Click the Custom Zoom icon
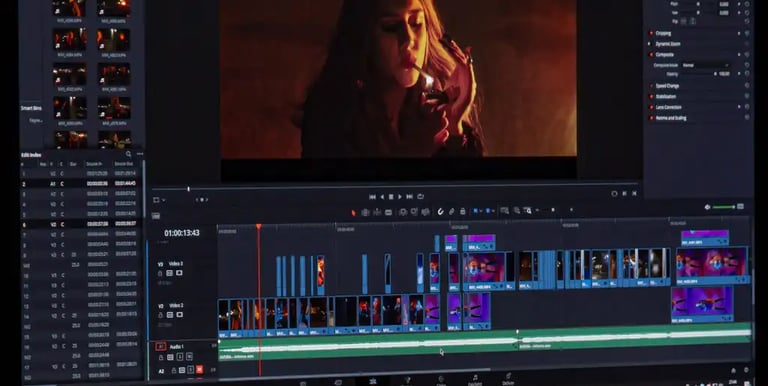Screen dimensions: 768x386 [528, 211]
